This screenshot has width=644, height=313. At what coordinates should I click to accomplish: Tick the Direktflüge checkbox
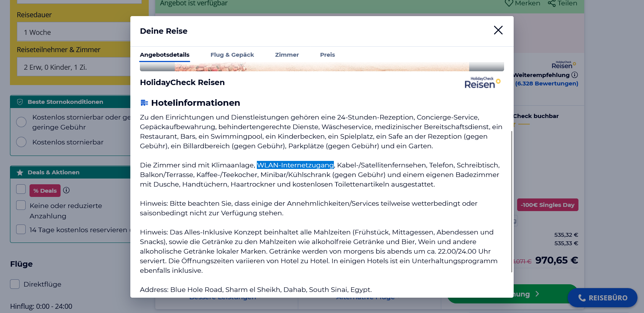15,284
